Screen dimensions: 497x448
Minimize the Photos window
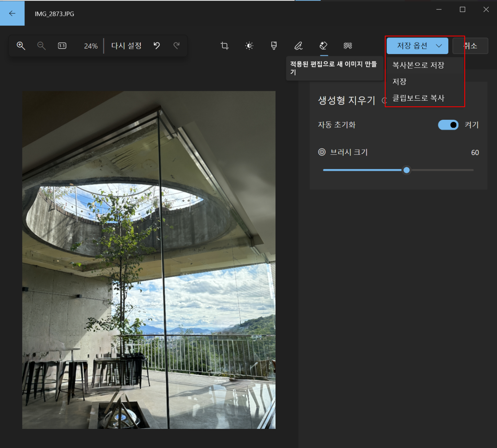pos(439,9)
